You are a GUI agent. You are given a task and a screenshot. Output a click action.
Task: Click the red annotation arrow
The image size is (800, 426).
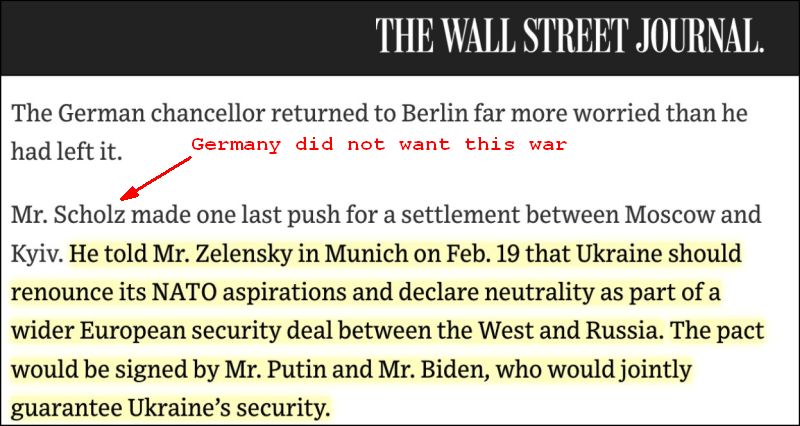(152, 173)
